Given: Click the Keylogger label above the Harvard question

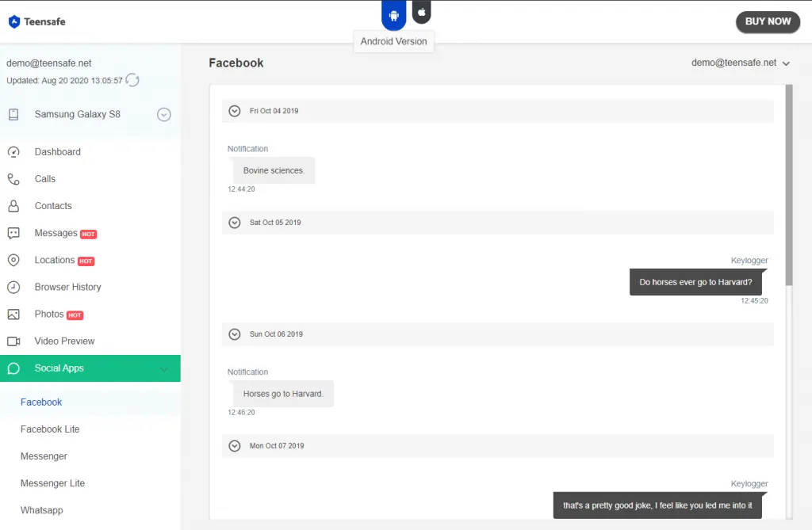Looking at the screenshot, I should (x=749, y=261).
